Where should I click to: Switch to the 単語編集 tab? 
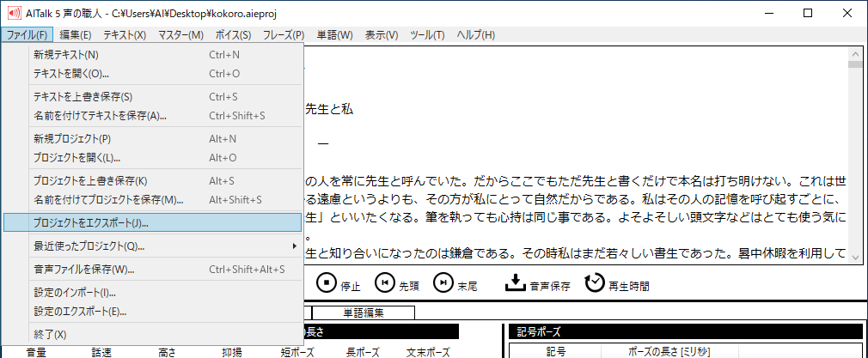coord(364,312)
